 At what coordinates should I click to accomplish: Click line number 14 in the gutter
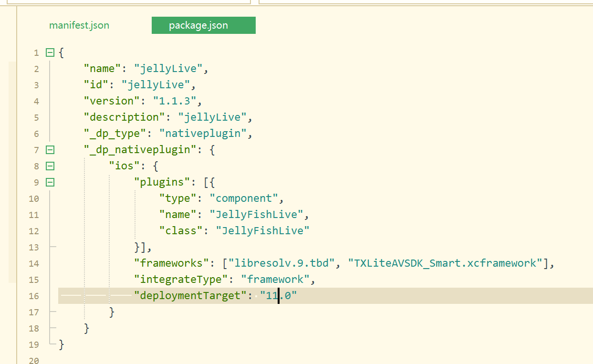[x=34, y=263]
